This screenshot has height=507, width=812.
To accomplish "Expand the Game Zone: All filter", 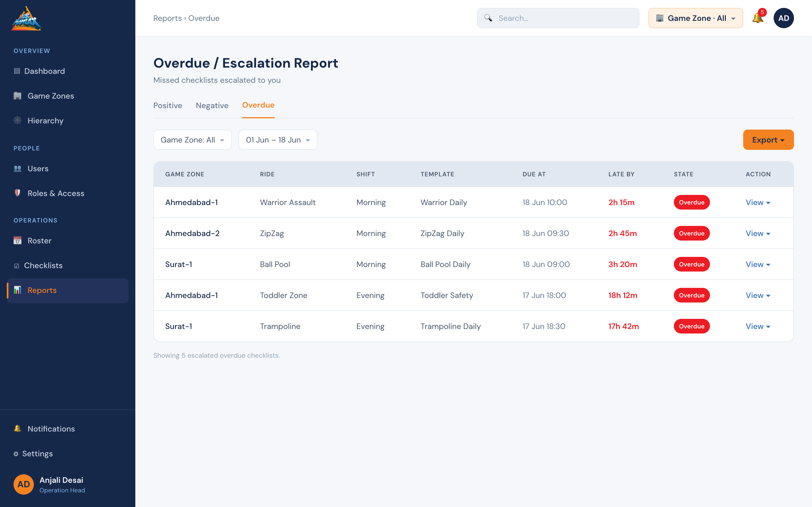I will point(193,140).
